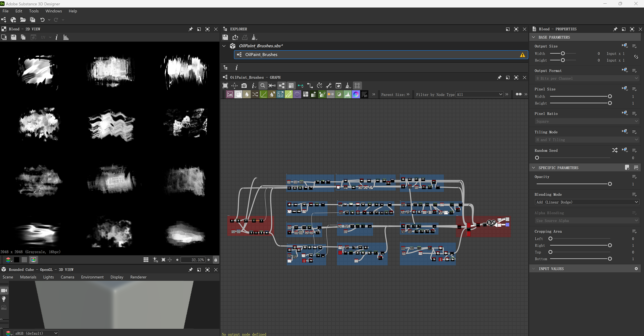Viewport: 644px width, 336px height.
Task: Open the Tools menu
Action: click(34, 11)
